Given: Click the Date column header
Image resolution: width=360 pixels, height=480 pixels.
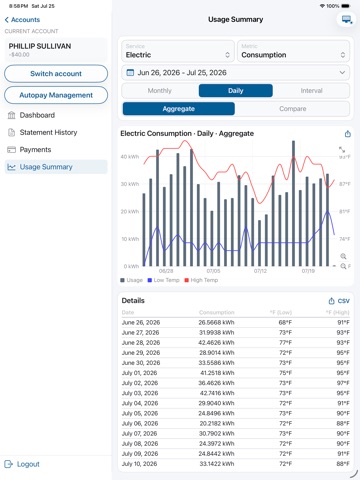Looking at the screenshot, I should [128, 312].
